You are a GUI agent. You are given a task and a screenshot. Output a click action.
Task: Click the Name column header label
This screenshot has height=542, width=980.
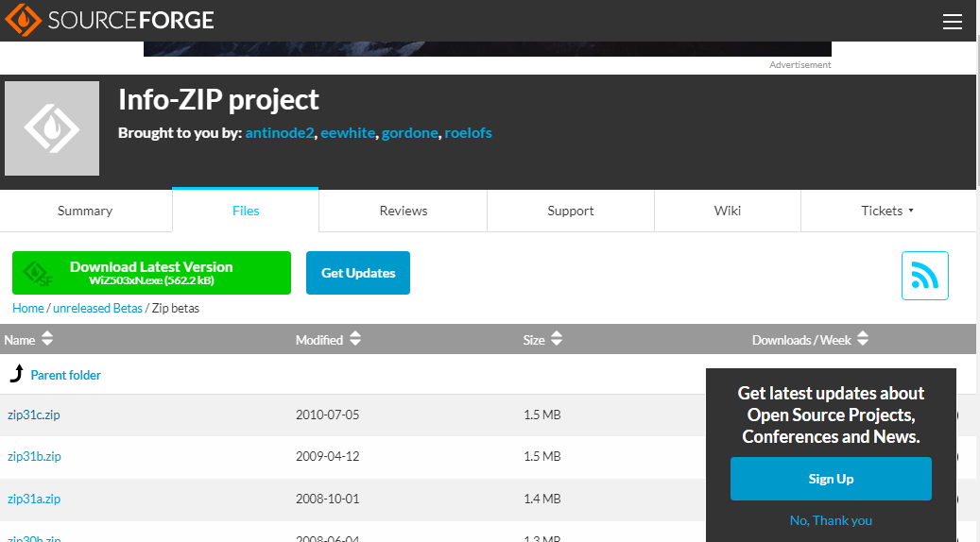pyautogui.click(x=20, y=340)
